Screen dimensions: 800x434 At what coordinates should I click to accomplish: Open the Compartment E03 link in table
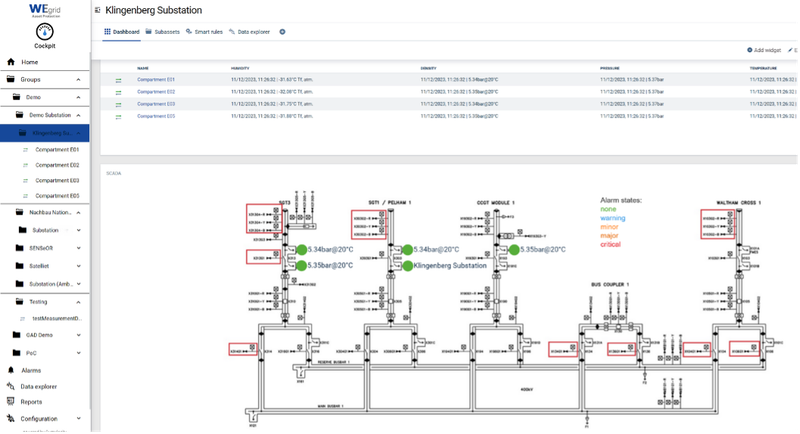[156, 104]
